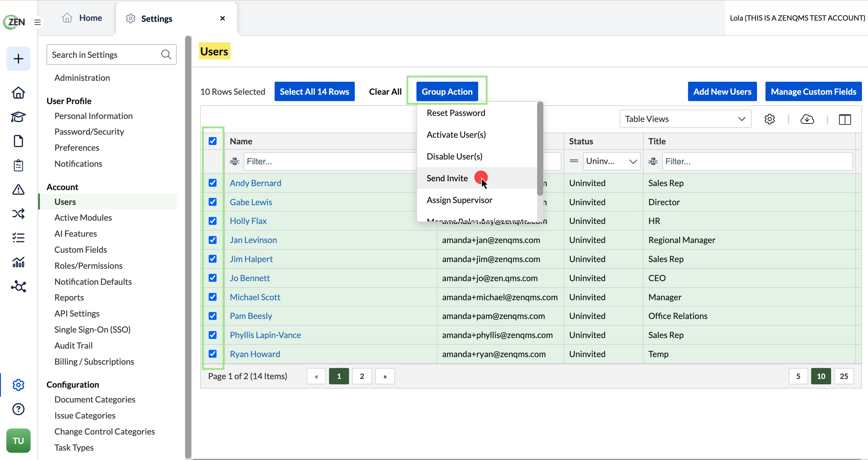Click the settings sidebar scrollbar
868x460 pixels.
188,247
